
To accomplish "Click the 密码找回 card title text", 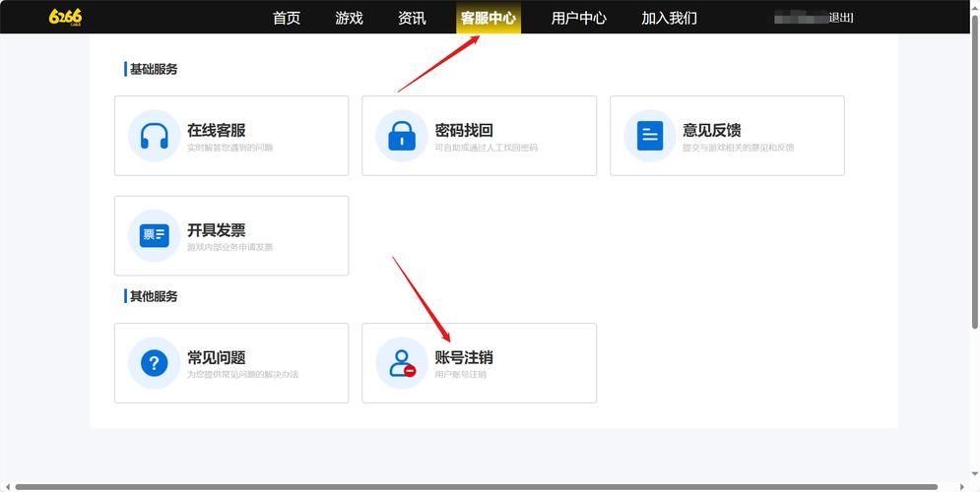I will 464,130.
